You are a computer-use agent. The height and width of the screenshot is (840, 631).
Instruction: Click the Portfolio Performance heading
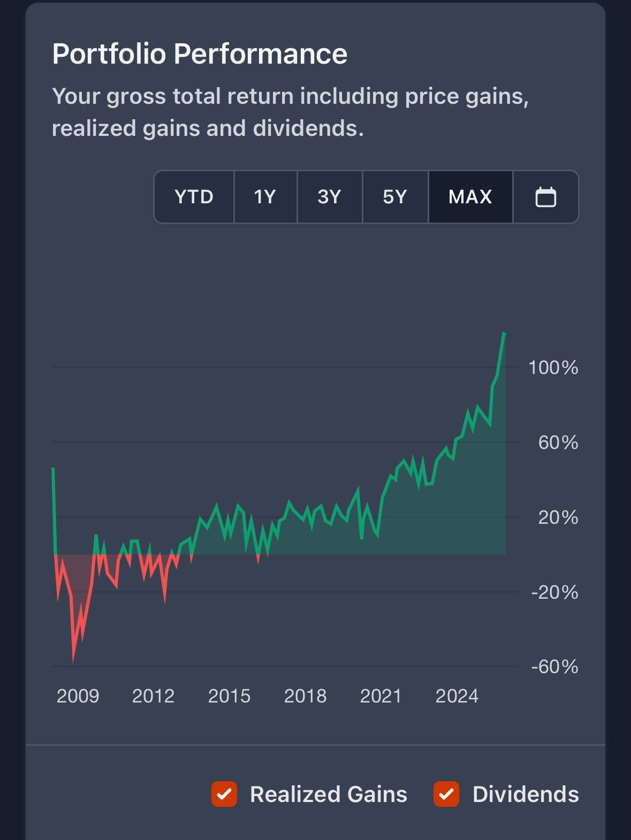[x=200, y=54]
